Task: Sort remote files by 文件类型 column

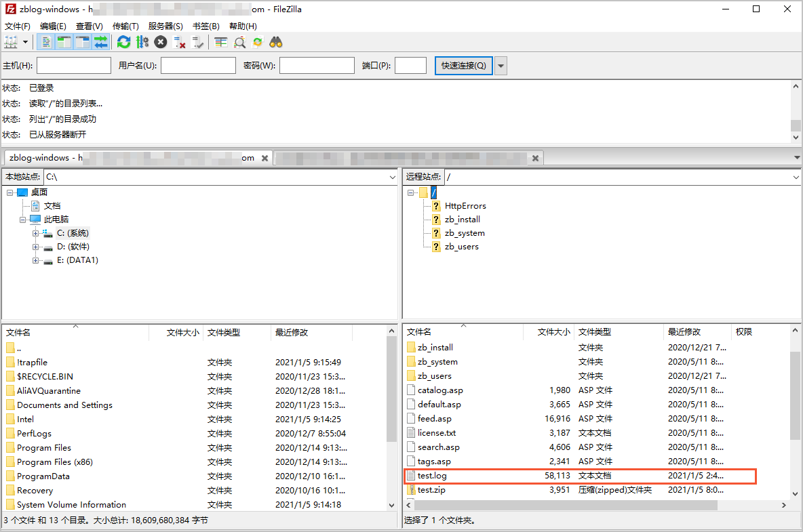Action: click(x=619, y=332)
